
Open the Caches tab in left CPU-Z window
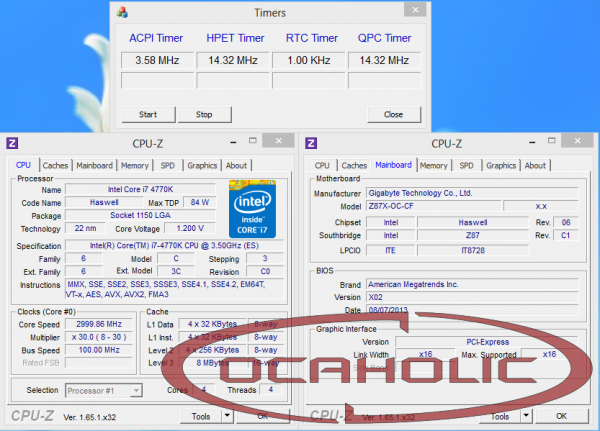(x=55, y=166)
